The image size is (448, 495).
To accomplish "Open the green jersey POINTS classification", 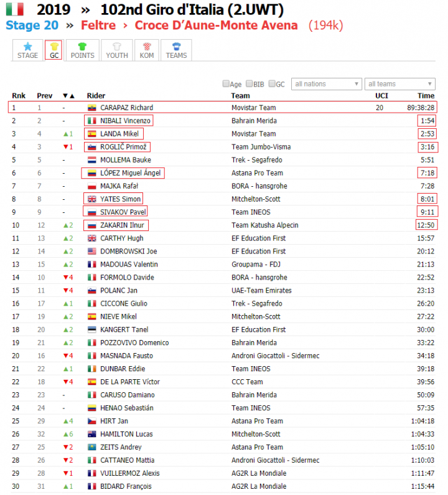I will [x=82, y=50].
